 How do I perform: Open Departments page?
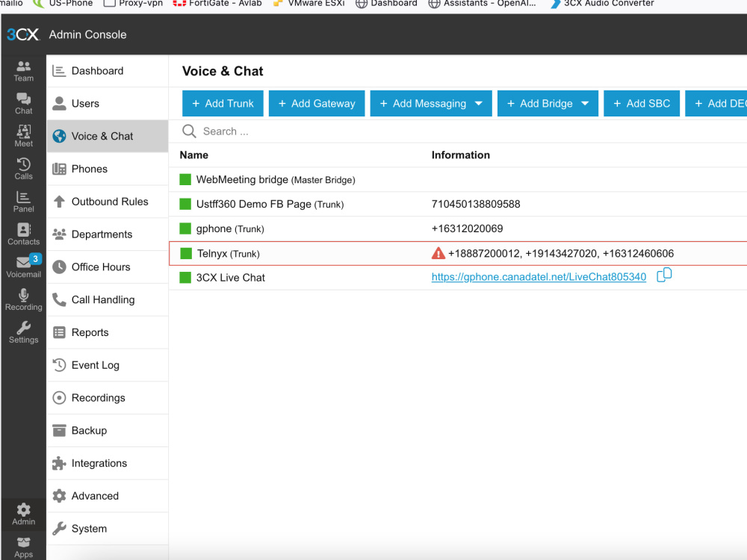[107, 234]
